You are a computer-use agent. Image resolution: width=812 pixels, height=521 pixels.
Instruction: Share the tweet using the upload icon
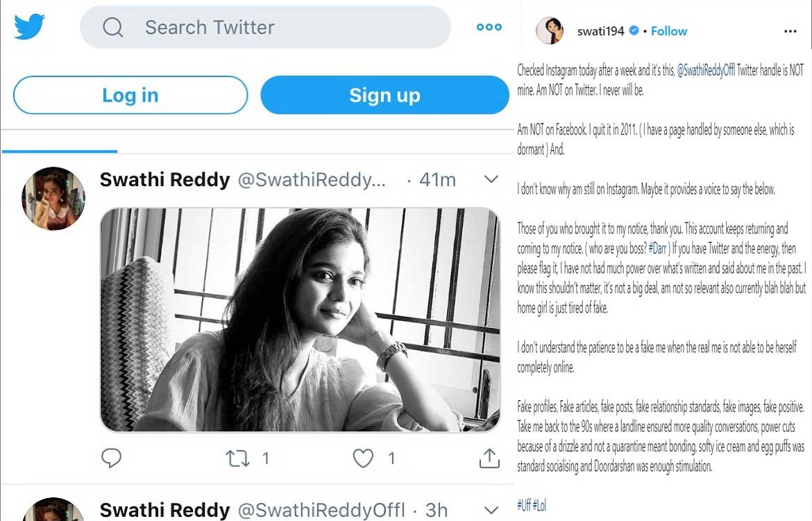click(489, 458)
